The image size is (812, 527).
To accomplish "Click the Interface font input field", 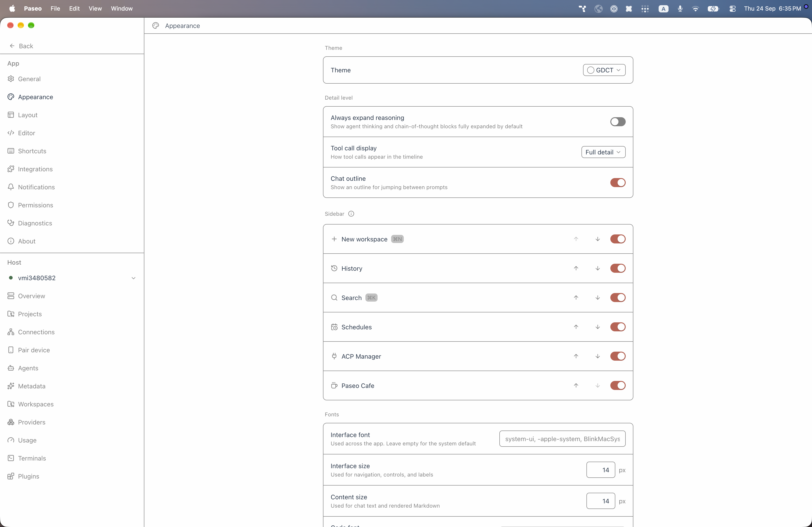I will pos(562,439).
